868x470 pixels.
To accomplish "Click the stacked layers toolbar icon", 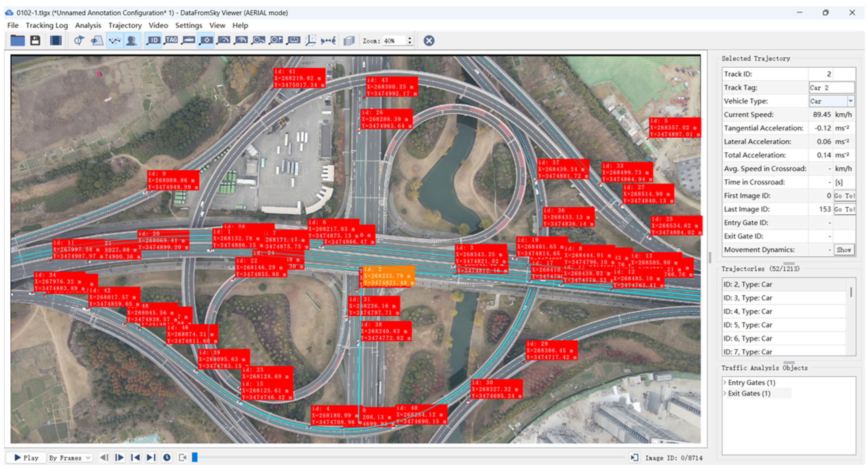I will click(x=349, y=41).
